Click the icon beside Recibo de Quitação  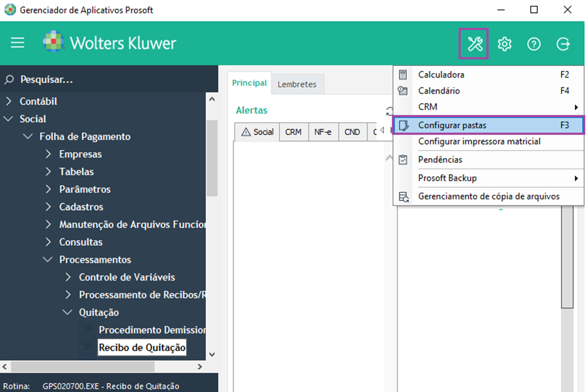click(87, 347)
